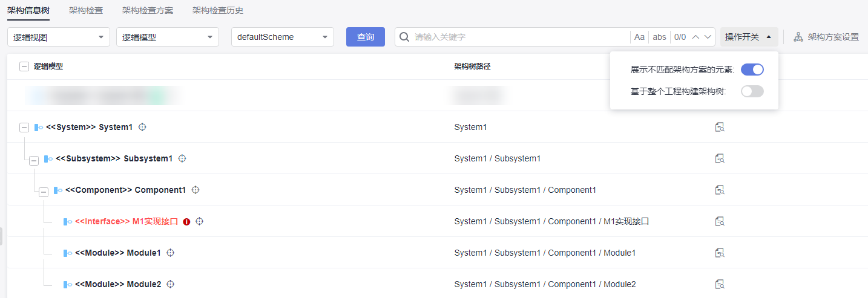Viewport: 868px width, 298px height.
Task: Click the 查询 button
Action: [366, 37]
